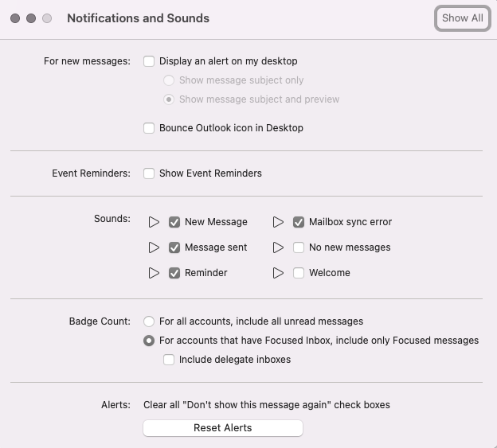Uncheck the Reminder sound checkbox
This screenshot has width=497, height=448.
click(x=174, y=273)
